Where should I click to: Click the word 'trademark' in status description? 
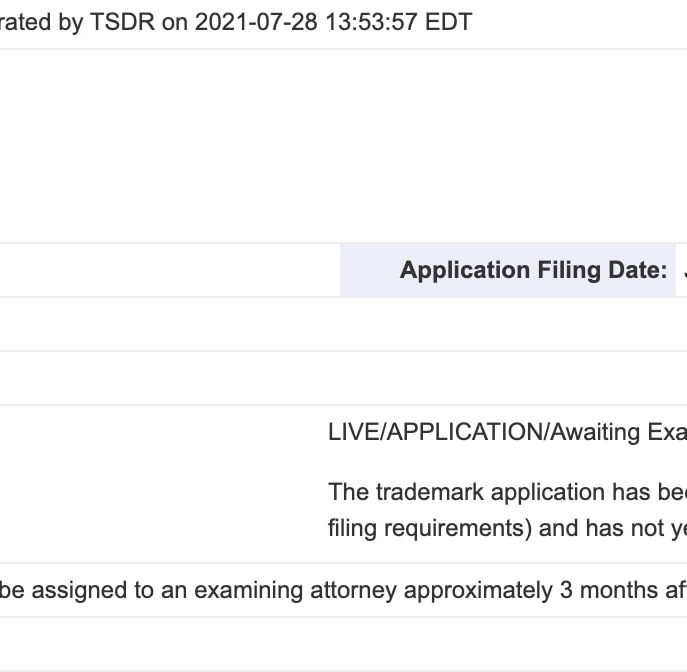coord(430,492)
